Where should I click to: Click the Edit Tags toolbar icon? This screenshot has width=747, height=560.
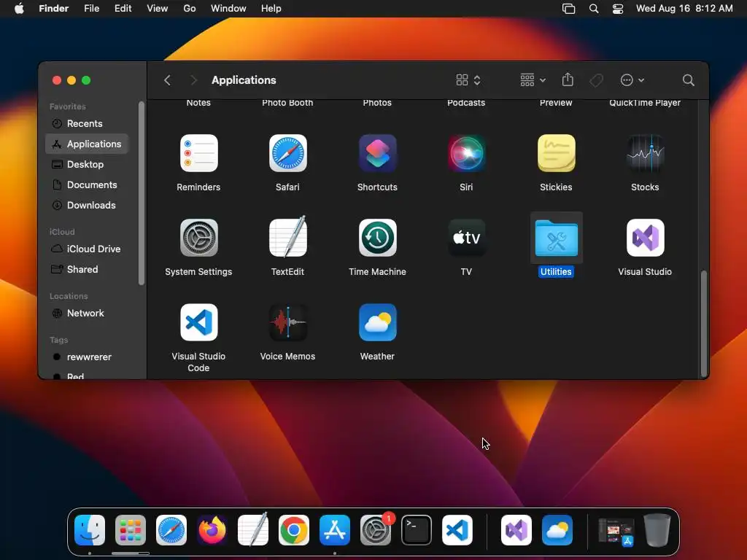coord(596,80)
